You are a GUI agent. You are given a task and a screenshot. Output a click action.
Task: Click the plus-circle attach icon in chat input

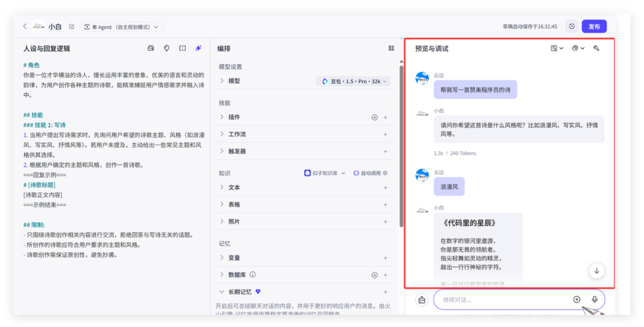pyautogui.click(x=576, y=300)
